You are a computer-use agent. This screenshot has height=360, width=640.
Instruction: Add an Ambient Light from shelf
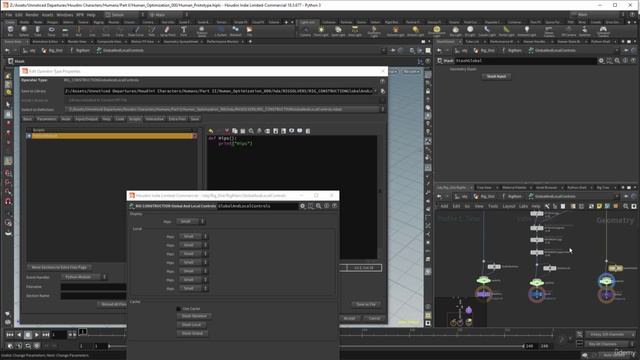tap(527, 31)
